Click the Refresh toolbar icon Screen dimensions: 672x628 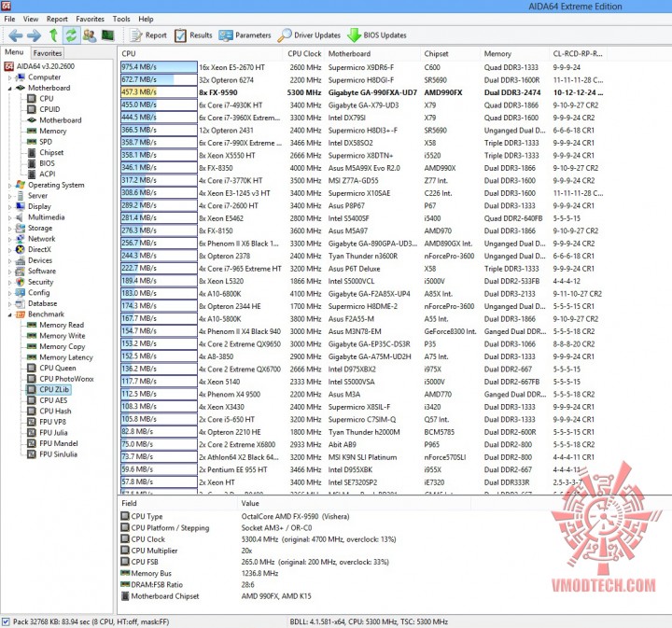tap(71, 35)
